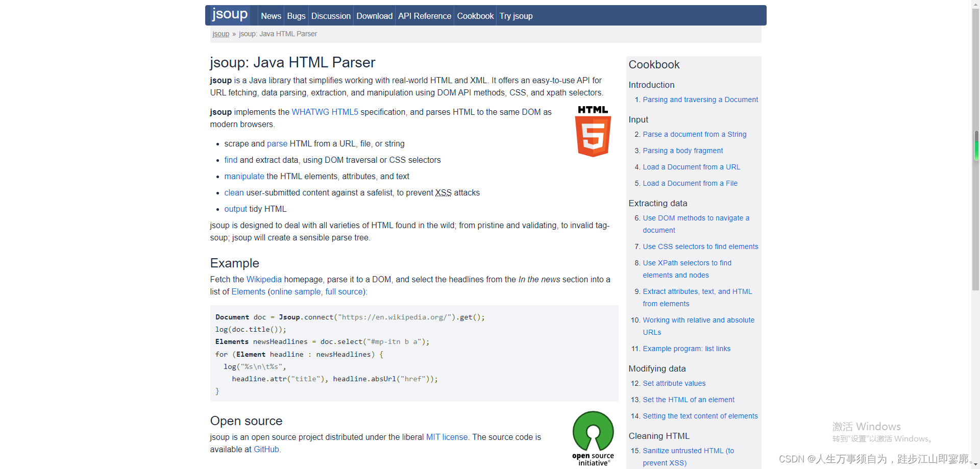Open Sanitize untrusted HTML link
Screen dimensions: 980x469
click(688, 457)
